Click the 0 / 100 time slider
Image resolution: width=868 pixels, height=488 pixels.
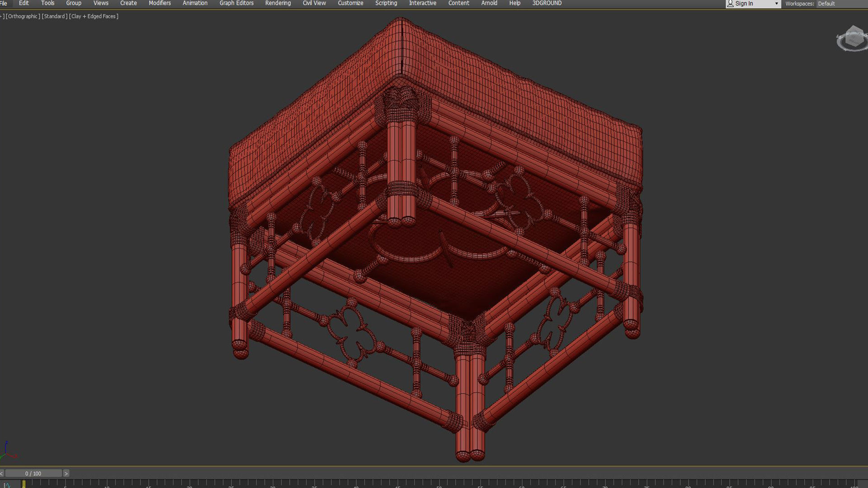(33, 474)
